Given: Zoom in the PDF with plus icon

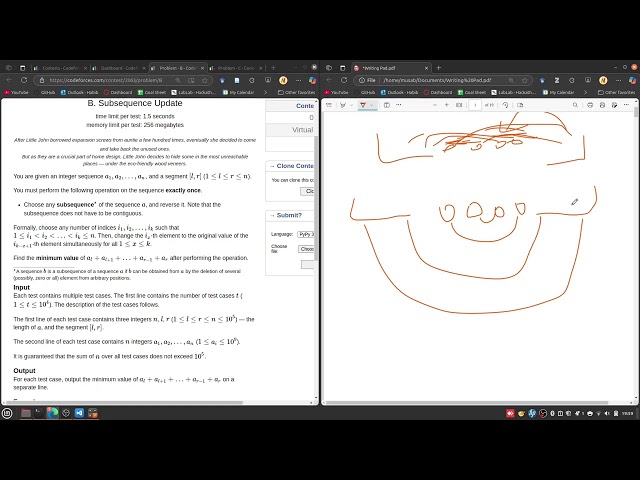Looking at the screenshot, I should 447,105.
